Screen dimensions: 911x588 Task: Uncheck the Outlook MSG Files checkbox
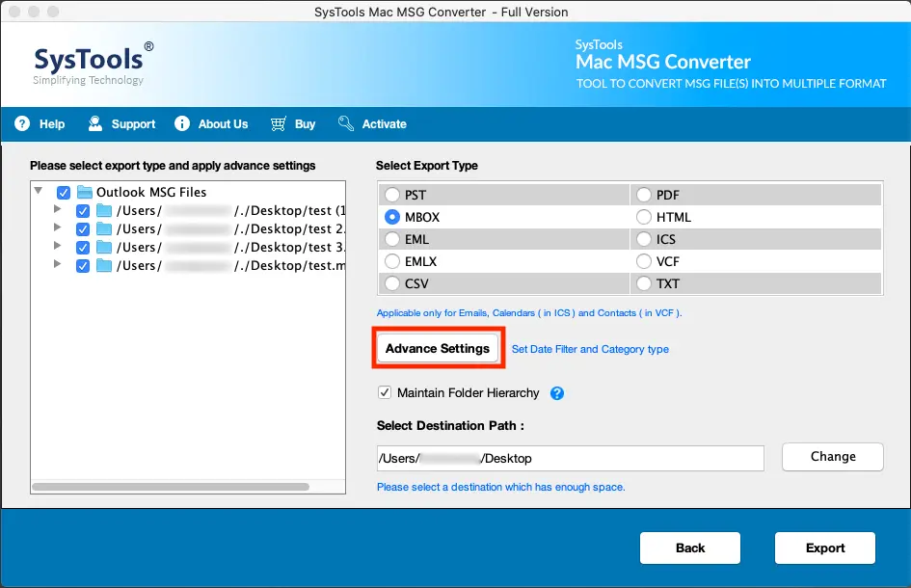click(x=64, y=192)
